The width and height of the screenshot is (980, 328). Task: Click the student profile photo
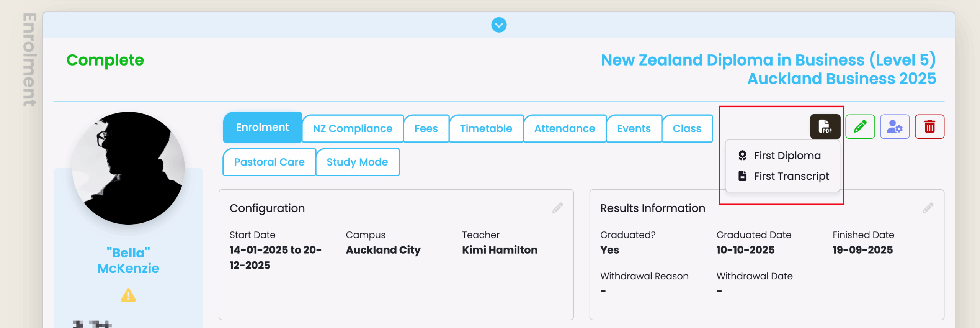tap(128, 168)
